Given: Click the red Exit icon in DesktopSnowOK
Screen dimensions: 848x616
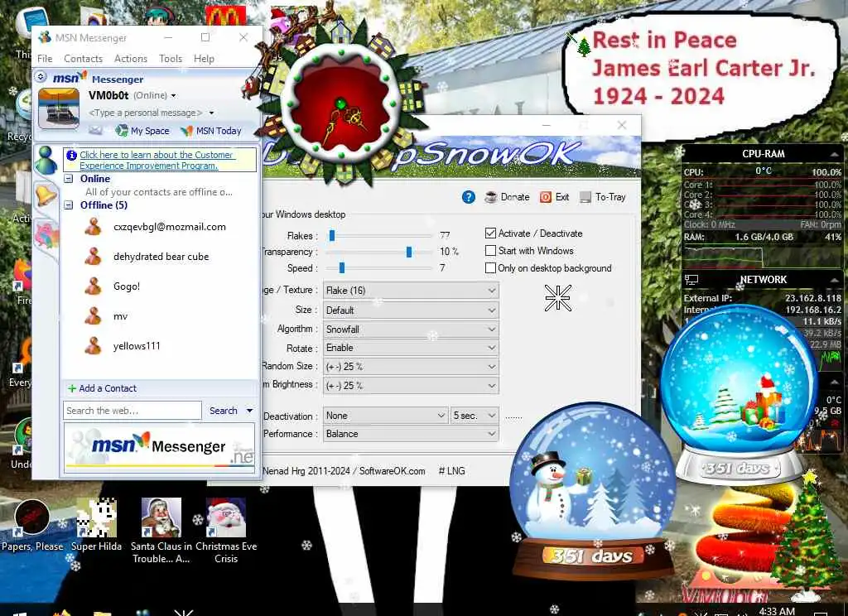Looking at the screenshot, I should point(546,197).
